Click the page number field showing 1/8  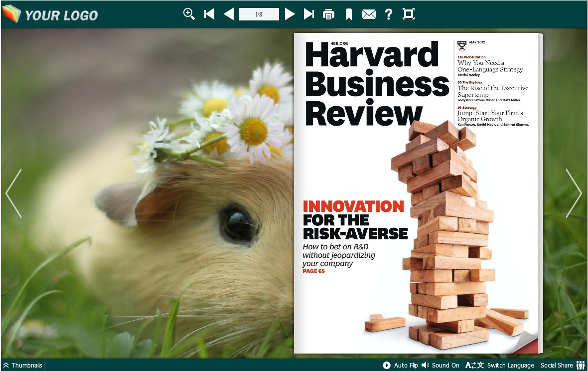(259, 14)
